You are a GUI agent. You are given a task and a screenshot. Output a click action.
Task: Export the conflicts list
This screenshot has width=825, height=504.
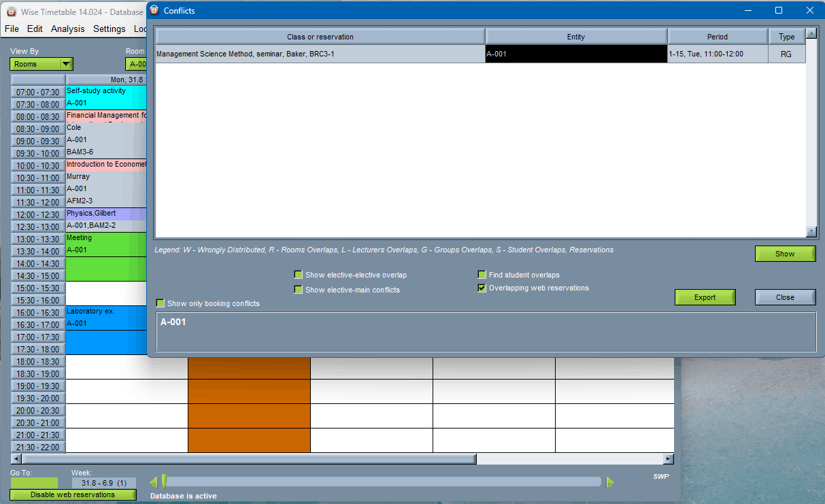(705, 297)
